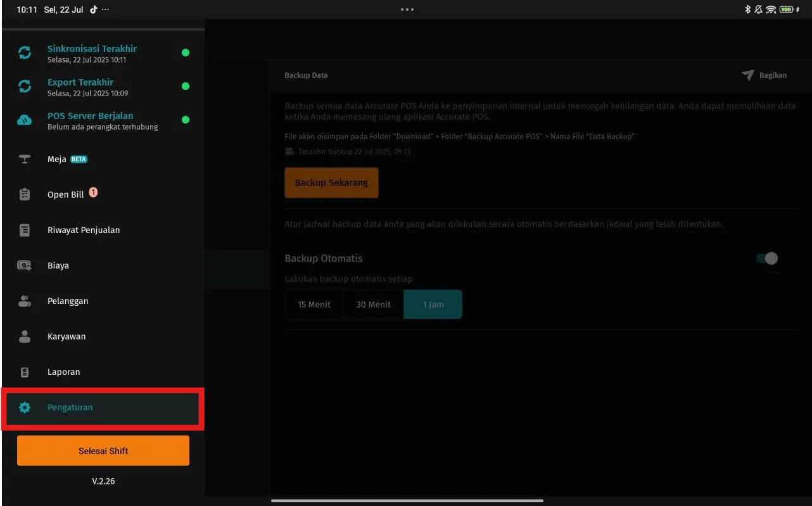Click the Export Terakhir refresh icon

point(25,87)
